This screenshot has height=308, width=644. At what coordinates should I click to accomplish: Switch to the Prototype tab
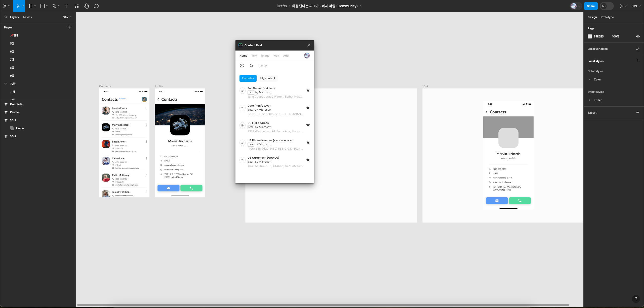click(x=607, y=17)
